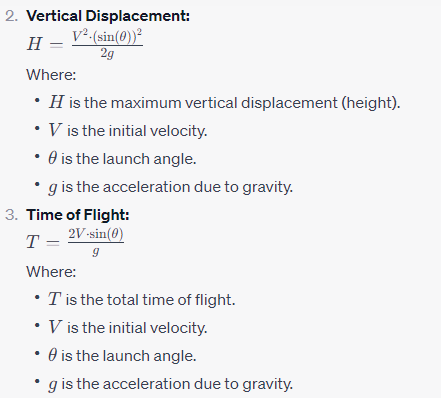Click the first theta launch angle line
This screenshot has width=441, height=398.
tap(122, 158)
